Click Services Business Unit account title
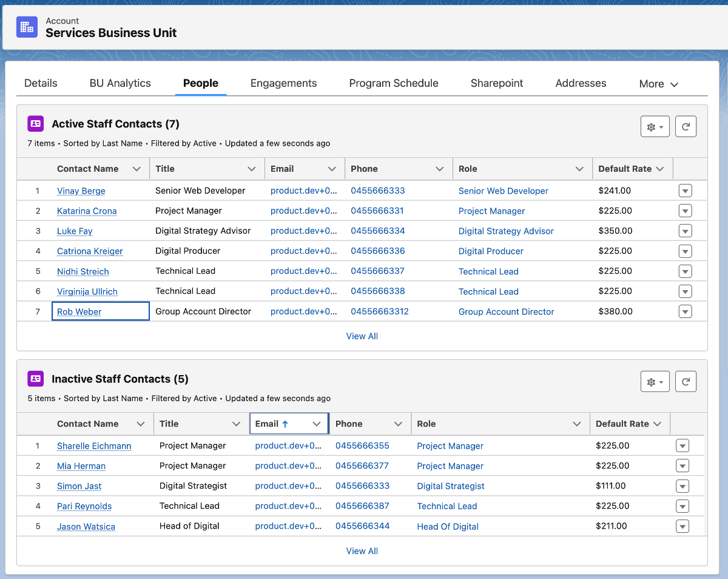 (x=111, y=33)
